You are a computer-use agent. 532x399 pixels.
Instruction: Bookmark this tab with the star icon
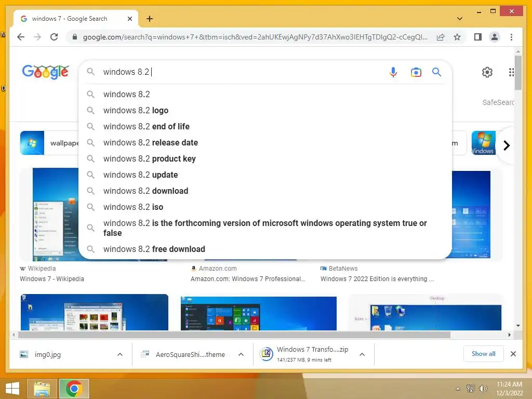(x=457, y=37)
